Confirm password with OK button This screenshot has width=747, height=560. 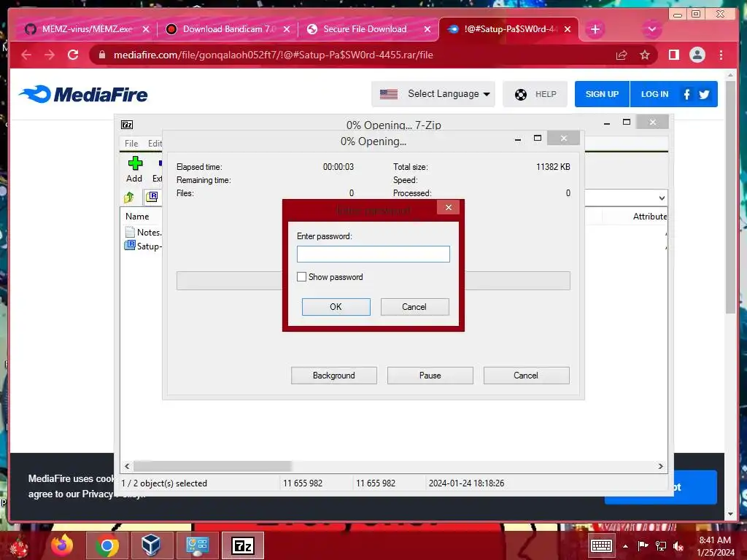pyautogui.click(x=336, y=307)
